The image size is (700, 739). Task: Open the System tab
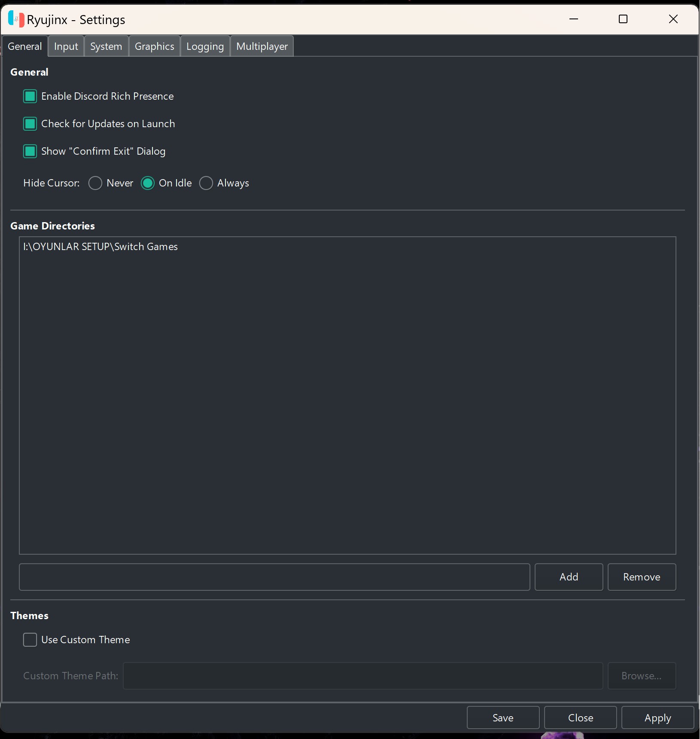click(x=106, y=46)
